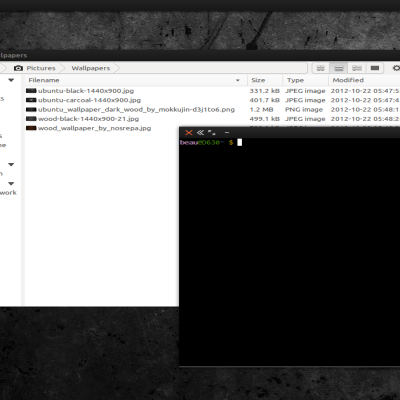Switch to column view mode

[375, 68]
